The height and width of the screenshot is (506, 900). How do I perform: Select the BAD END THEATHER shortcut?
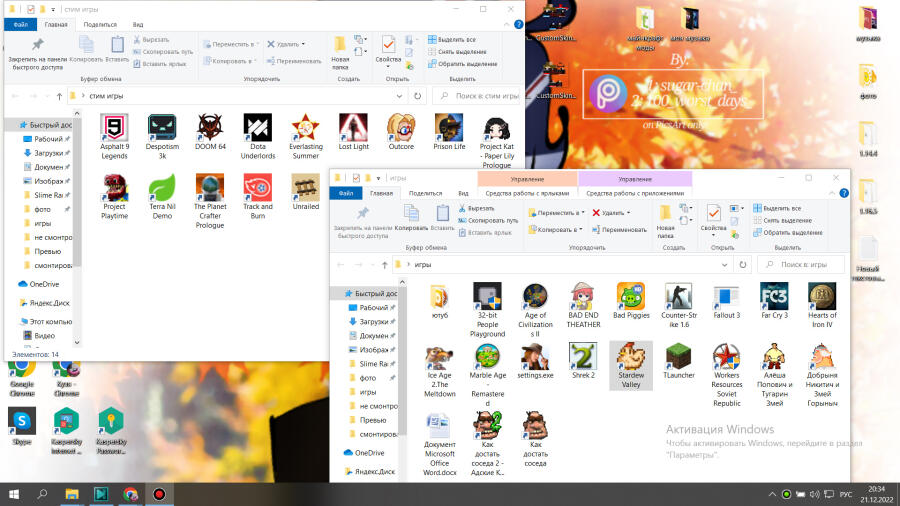(583, 305)
